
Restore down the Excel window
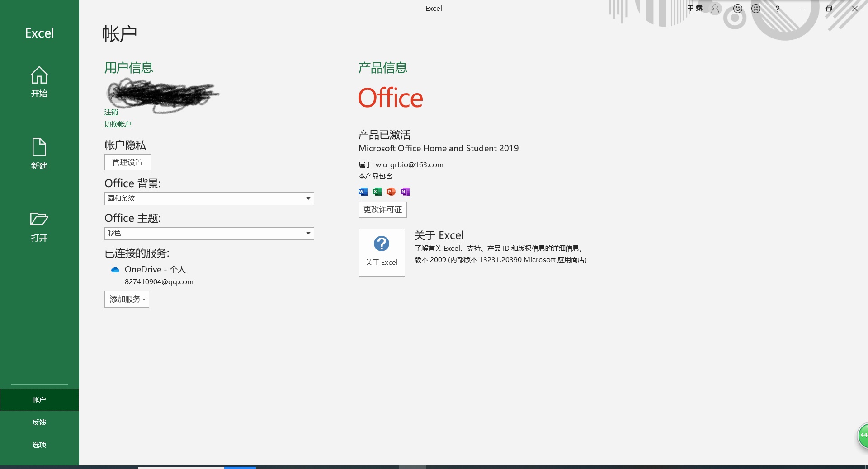pos(829,9)
